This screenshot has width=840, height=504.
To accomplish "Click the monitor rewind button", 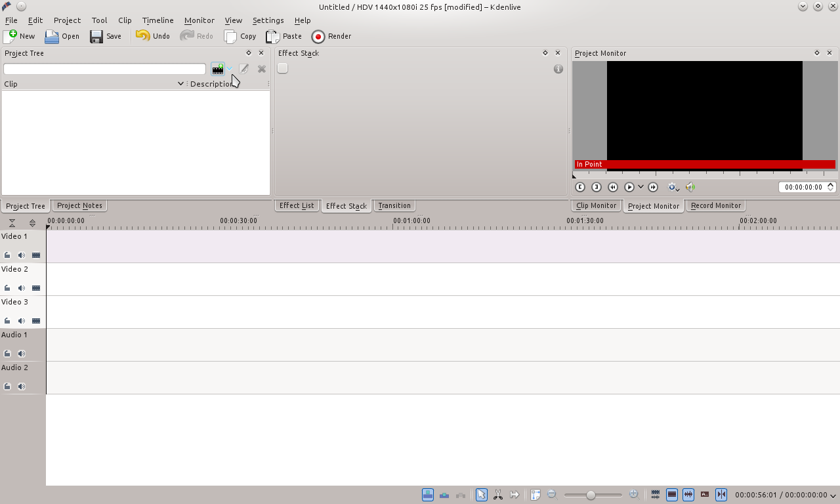I will tap(613, 187).
